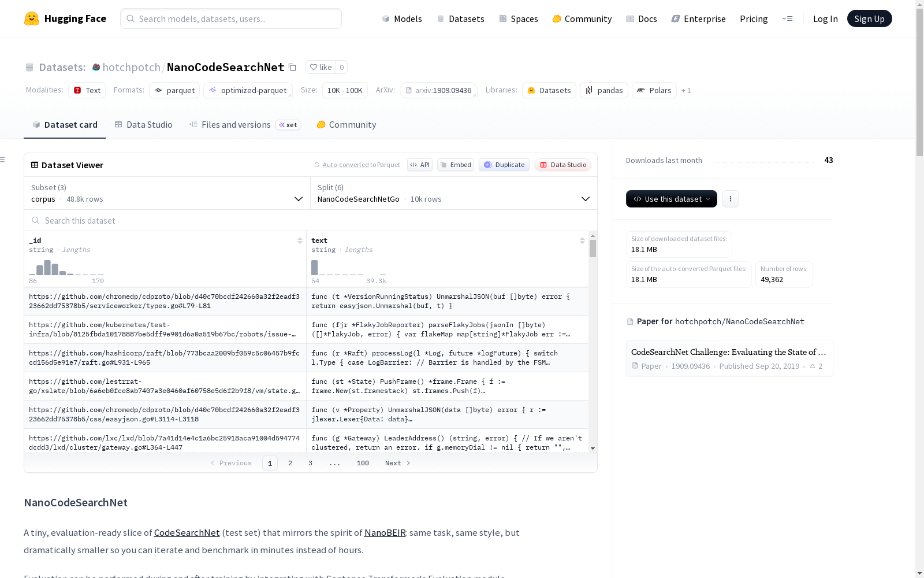Click the arxiv document icon tag
Viewport: 924px width, 578px height.
tap(409, 90)
